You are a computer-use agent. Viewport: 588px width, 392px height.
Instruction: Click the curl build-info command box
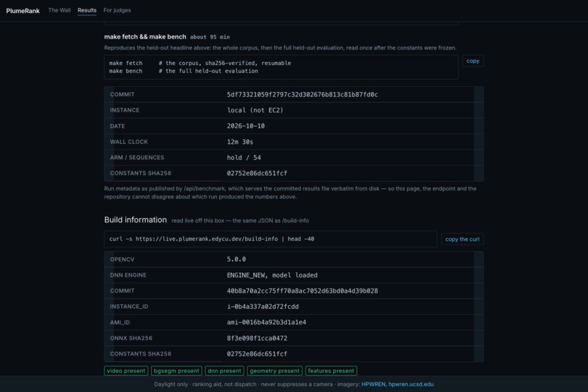pos(271,239)
